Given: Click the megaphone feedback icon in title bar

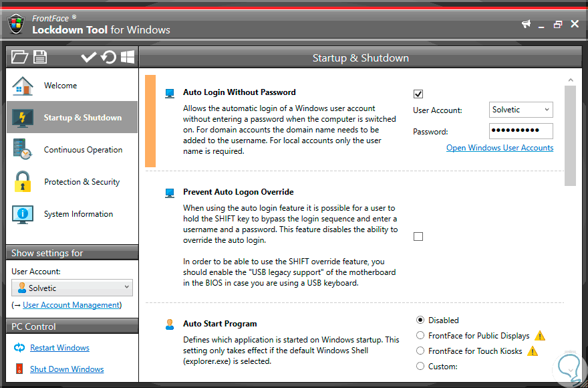Looking at the screenshot, I should point(527,24).
